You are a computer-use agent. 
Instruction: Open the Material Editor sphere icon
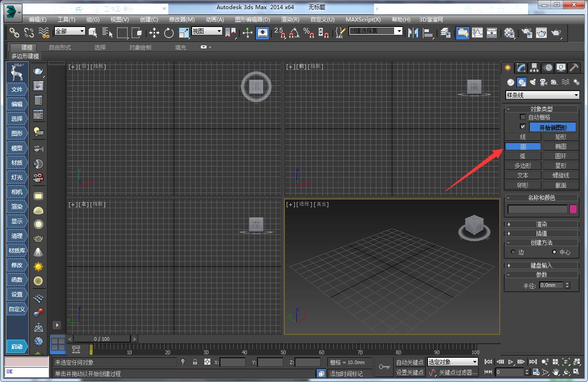pyautogui.click(x=509, y=32)
